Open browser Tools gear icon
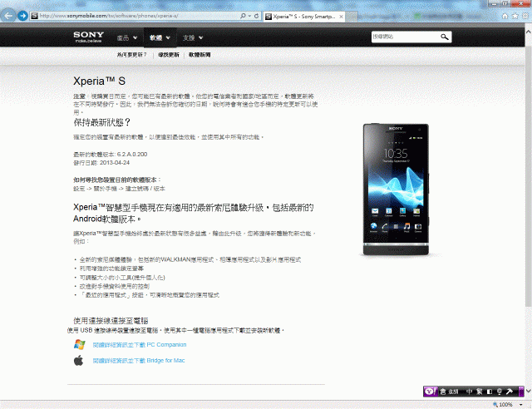Image resolution: width=532 pixels, height=409 pixels. (x=525, y=16)
